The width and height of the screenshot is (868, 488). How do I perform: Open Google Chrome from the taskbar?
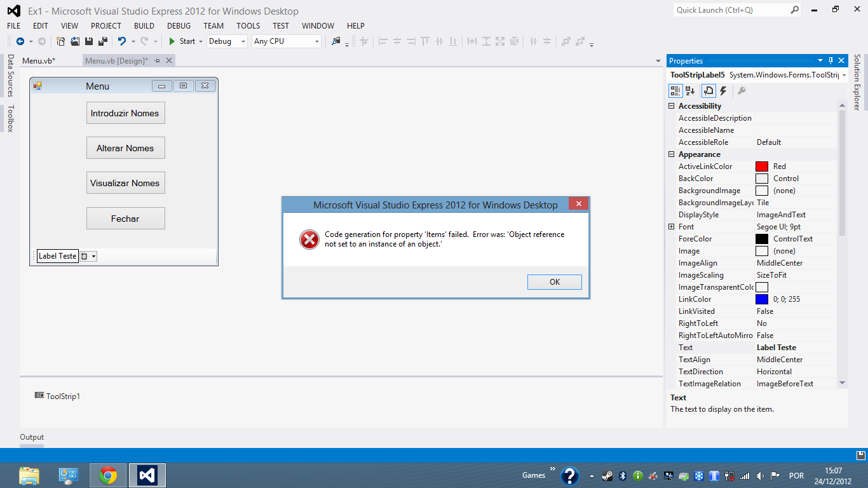tap(108, 475)
